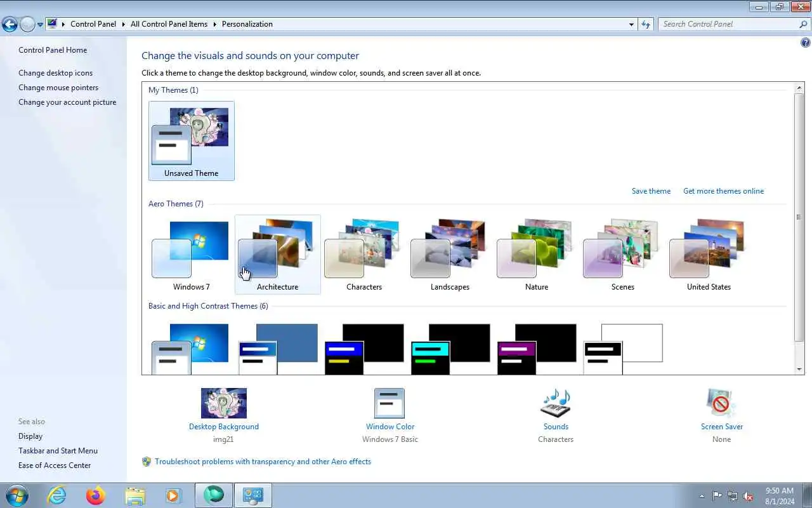
Task: Click the Back navigation arrow
Action: point(10,24)
